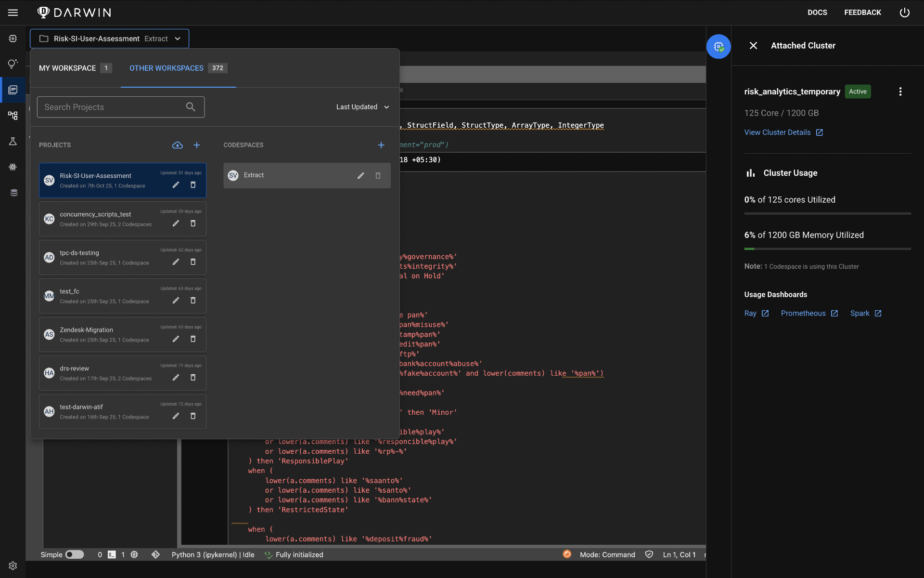Open the Last Updated sort dropdown

click(362, 107)
